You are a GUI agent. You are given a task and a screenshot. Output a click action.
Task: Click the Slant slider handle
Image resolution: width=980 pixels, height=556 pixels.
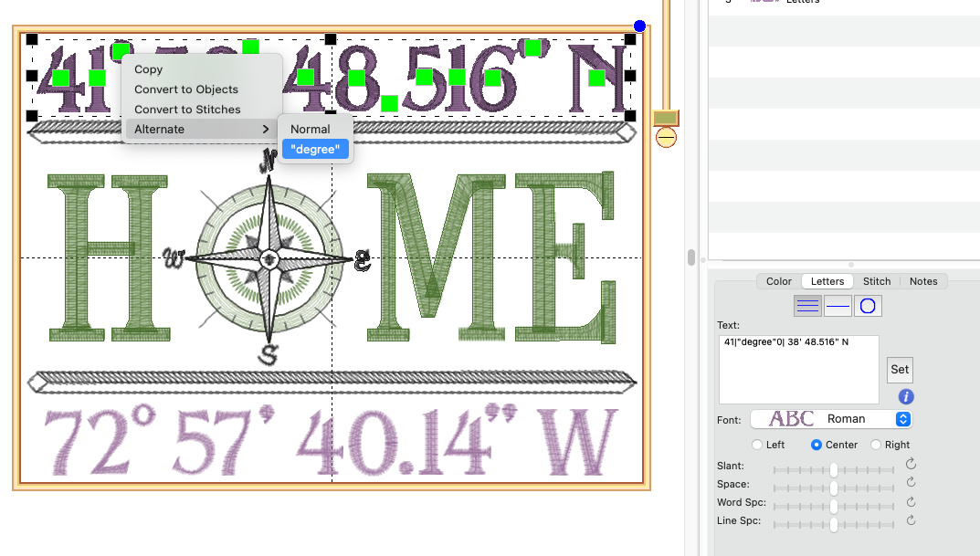coord(834,469)
